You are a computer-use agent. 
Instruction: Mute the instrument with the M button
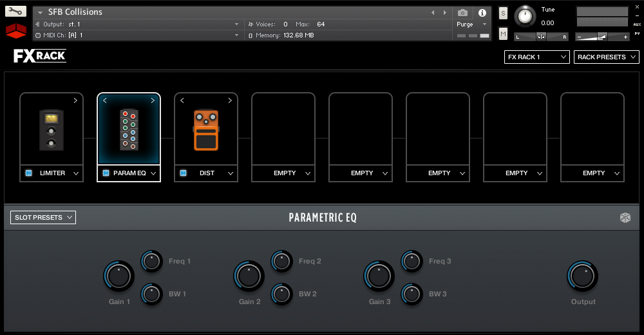[x=503, y=33]
